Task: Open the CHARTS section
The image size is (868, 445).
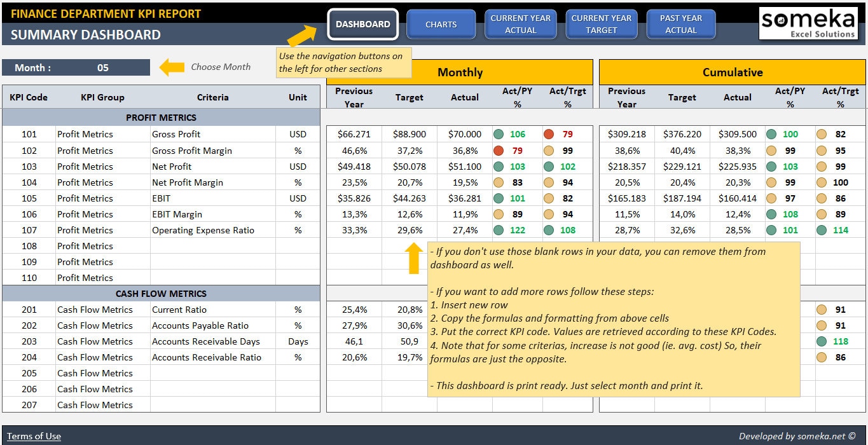Action: tap(441, 24)
